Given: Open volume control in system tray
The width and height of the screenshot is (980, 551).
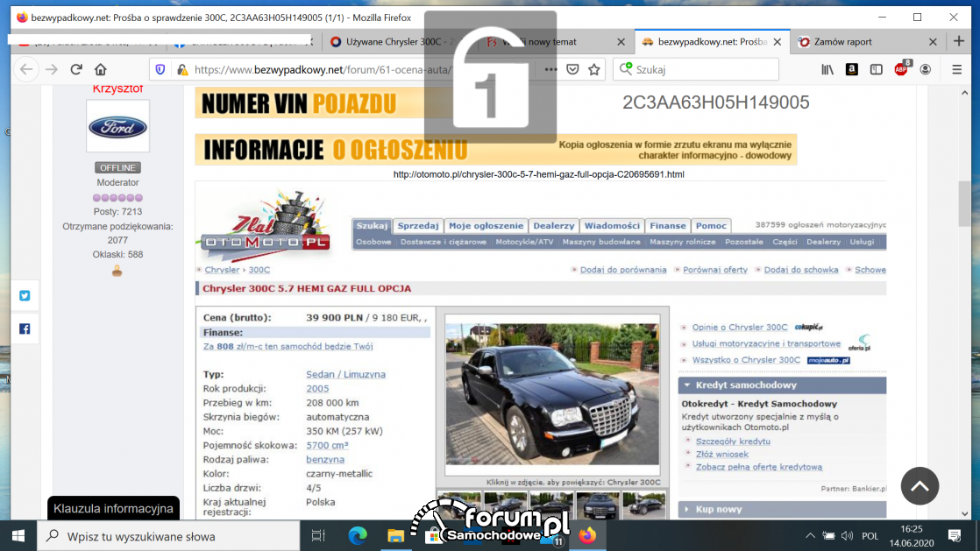Looking at the screenshot, I should 847,536.
